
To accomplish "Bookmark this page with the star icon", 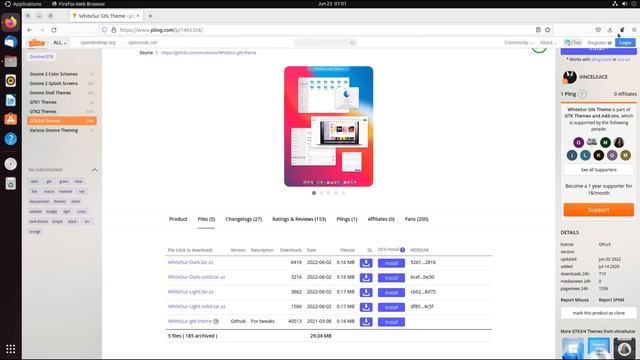I will (547, 30).
